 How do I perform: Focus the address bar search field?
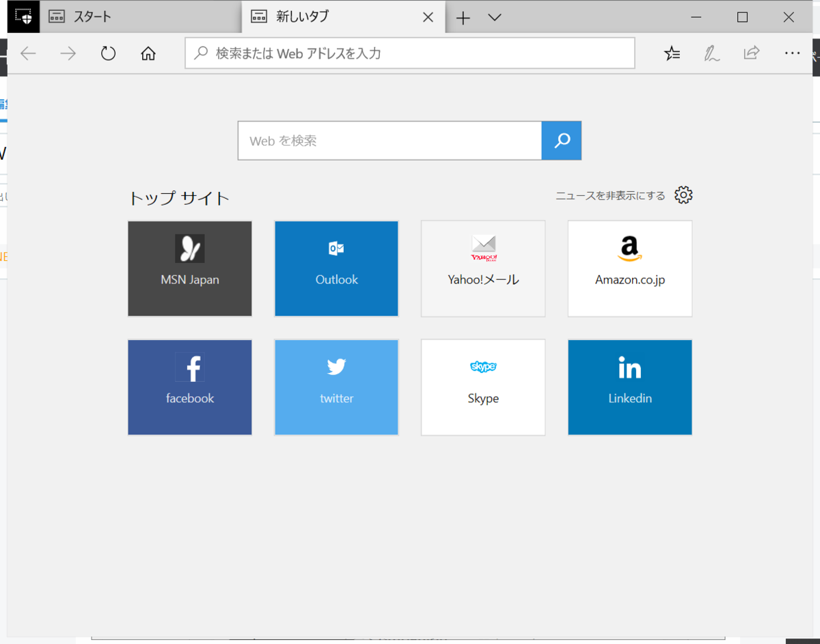pos(410,53)
